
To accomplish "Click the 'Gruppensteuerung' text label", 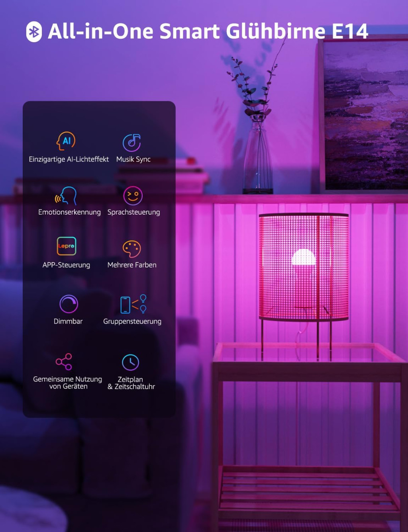I will coord(132,321).
